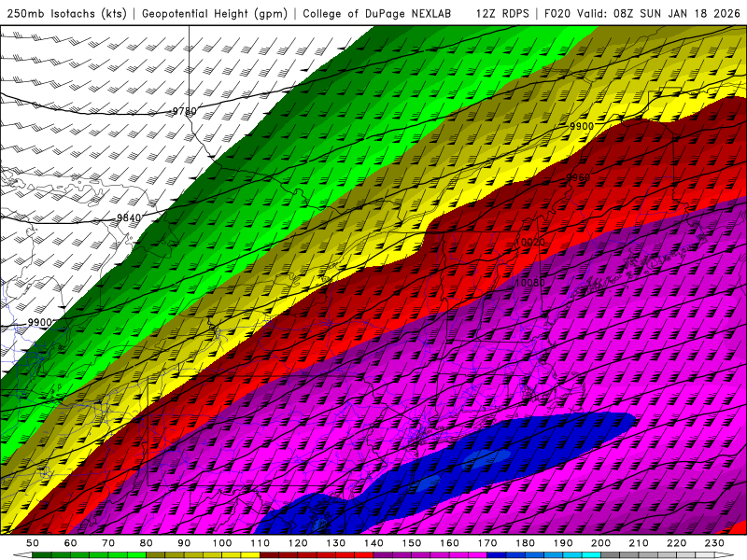Click the 120 legend value
Image resolution: width=747 pixels, height=560 pixels.
coord(298,543)
